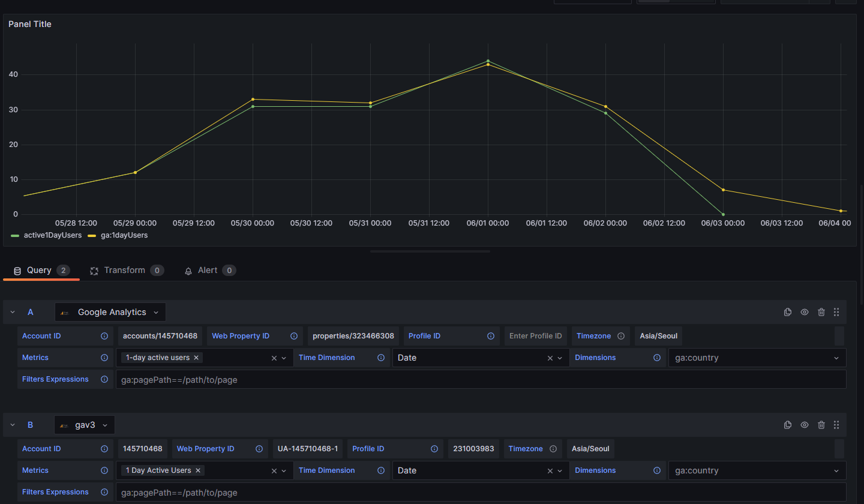
Task: Clear the Date time dimension in query B
Action: coord(550,470)
